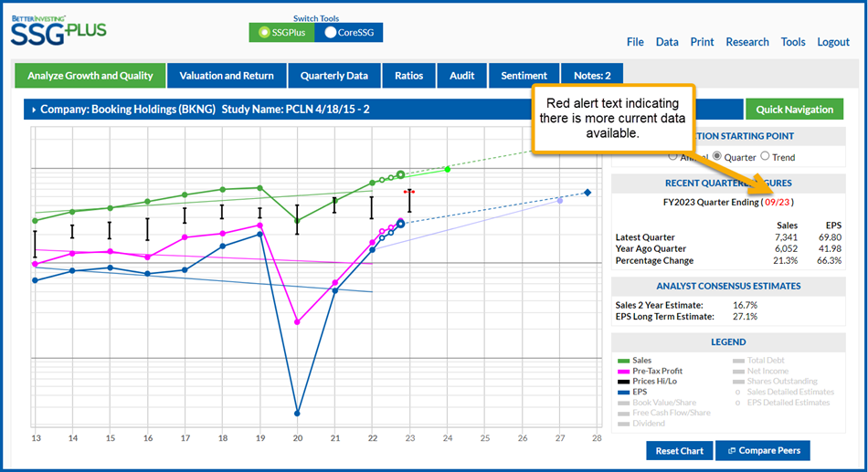Open the Tools menu
Image resolution: width=868 pixels, height=472 pixels.
pos(793,42)
